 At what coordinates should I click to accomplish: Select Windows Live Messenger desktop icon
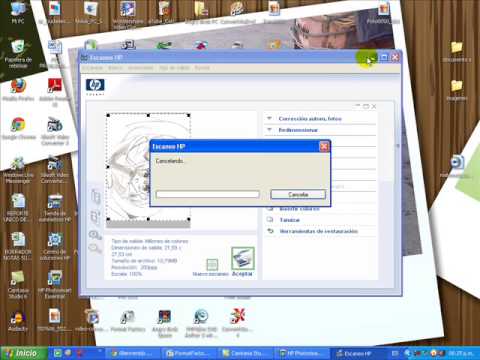coord(18,170)
